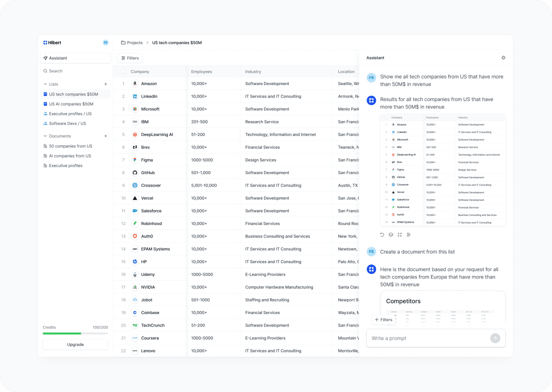Collapse the Lists section
Image resolution: width=552 pixels, height=392 pixels.
coord(45,84)
